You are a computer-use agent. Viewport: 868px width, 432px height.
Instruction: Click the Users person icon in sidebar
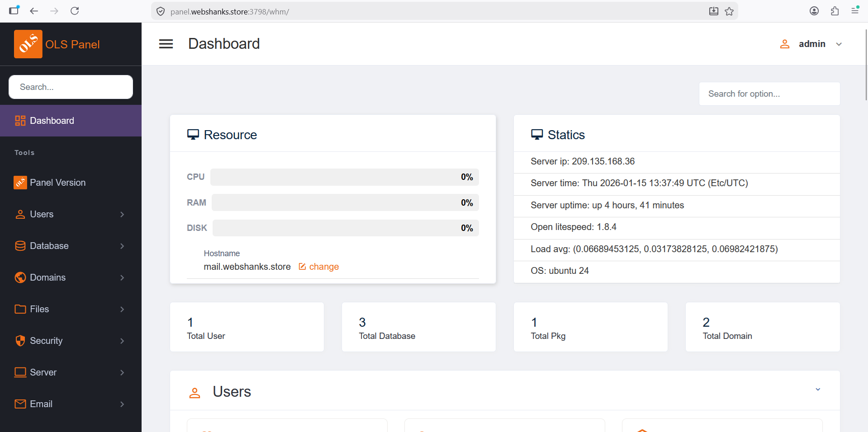click(x=20, y=214)
